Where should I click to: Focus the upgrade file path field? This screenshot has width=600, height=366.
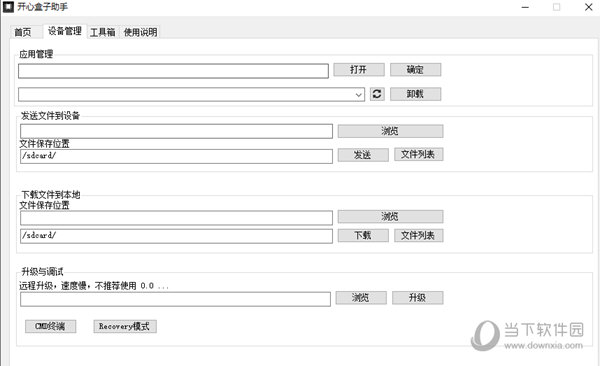(x=175, y=299)
